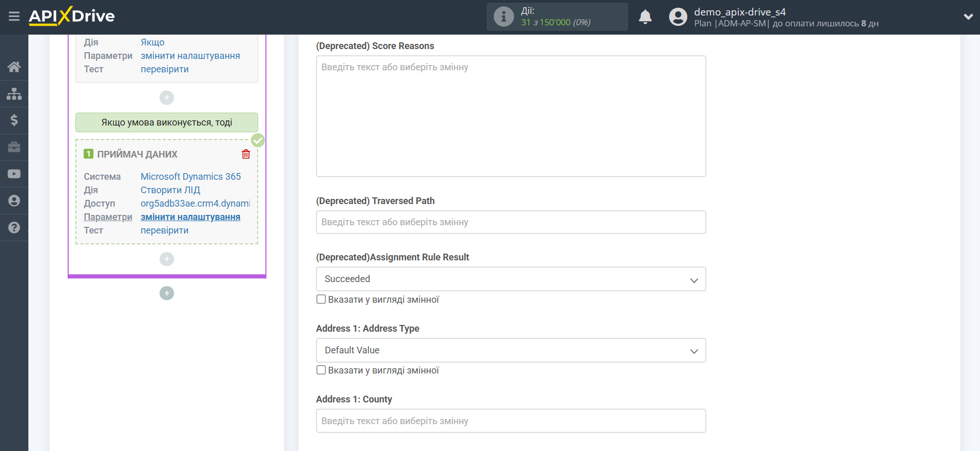Open the help question mark icon
980x451 pixels.
click(x=14, y=228)
